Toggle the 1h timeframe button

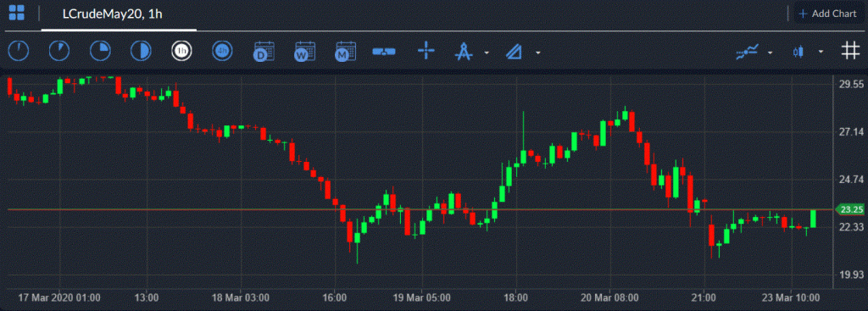point(181,52)
